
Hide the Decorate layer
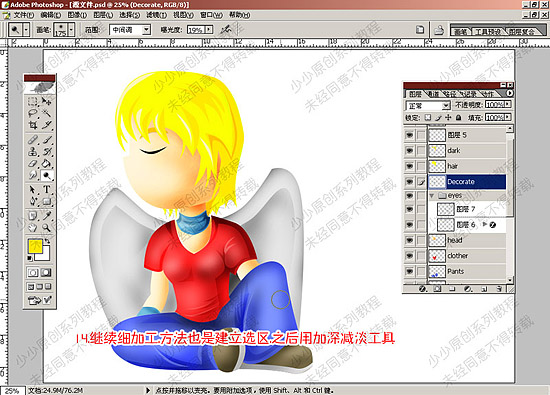409,182
